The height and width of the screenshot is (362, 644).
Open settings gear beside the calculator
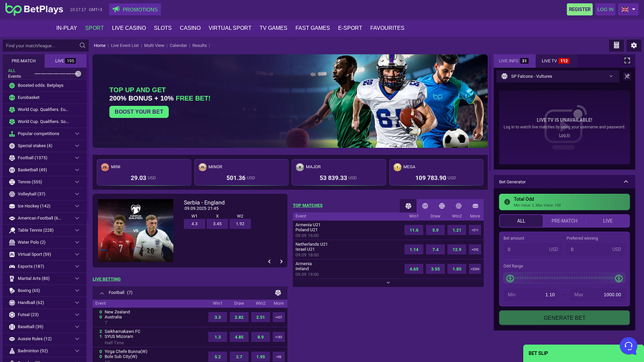634,46
